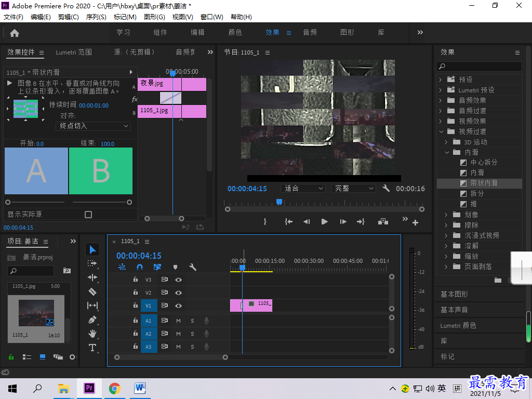Viewport: 532px width, 399px height.
Task: Play the program monitor
Action: pyautogui.click(x=324, y=222)
